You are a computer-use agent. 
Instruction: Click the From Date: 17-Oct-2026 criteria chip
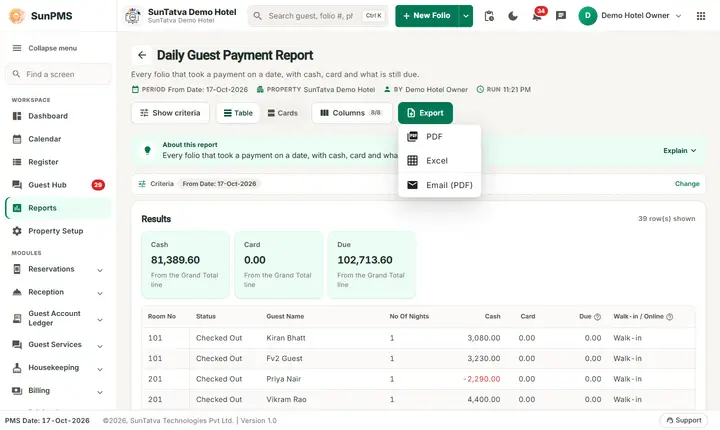(219, 184)
